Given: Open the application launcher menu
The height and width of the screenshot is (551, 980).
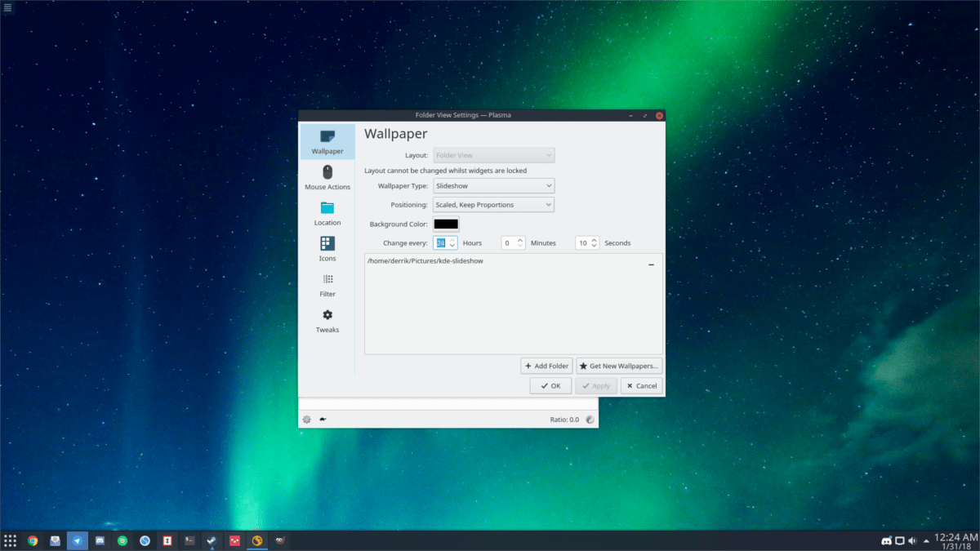Looking at the screenshot, I should 10,540.
